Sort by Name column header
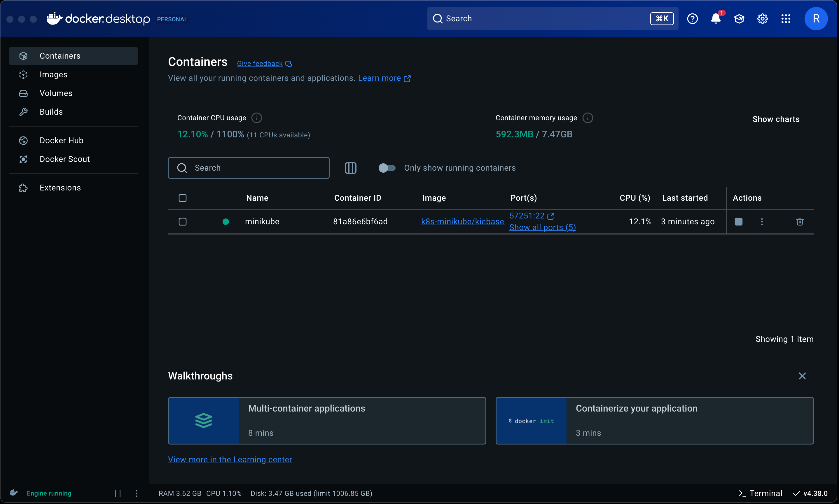 257,198
